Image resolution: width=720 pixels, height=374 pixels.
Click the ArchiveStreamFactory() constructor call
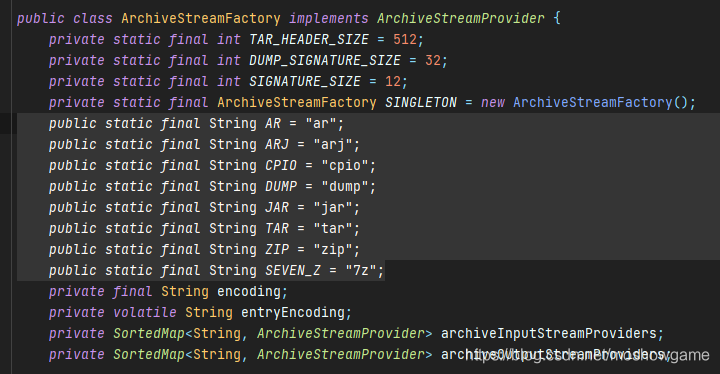[x=600, y=102]
